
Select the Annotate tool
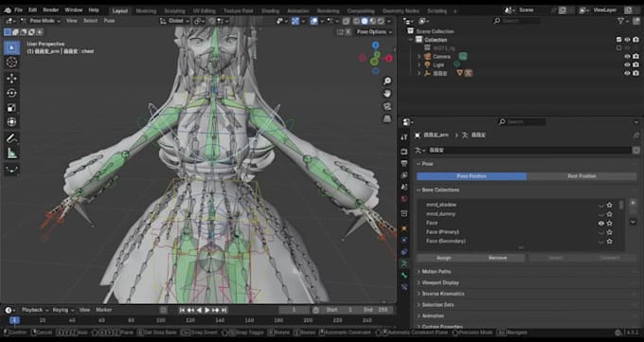click(x=12, y=138)
